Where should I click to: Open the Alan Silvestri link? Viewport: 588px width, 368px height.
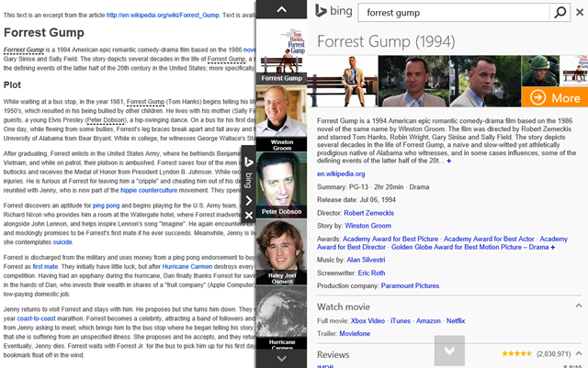tap(366, 260)
